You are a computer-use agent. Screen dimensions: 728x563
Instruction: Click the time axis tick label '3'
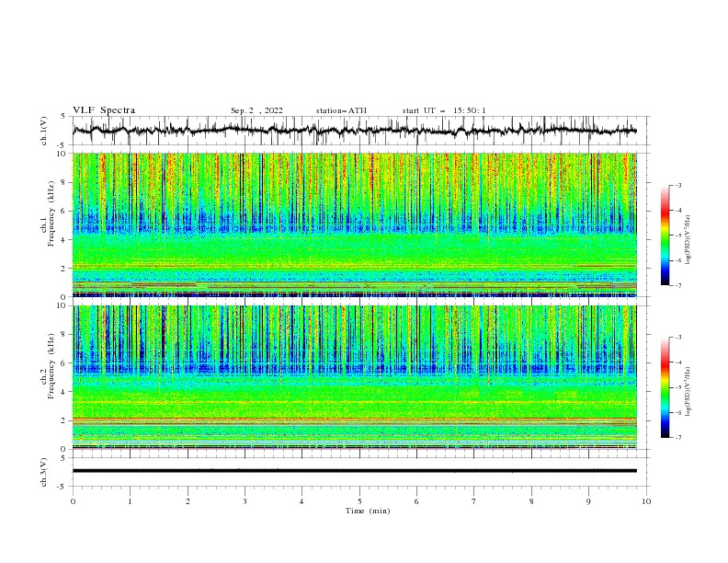(x=245, y=501)
